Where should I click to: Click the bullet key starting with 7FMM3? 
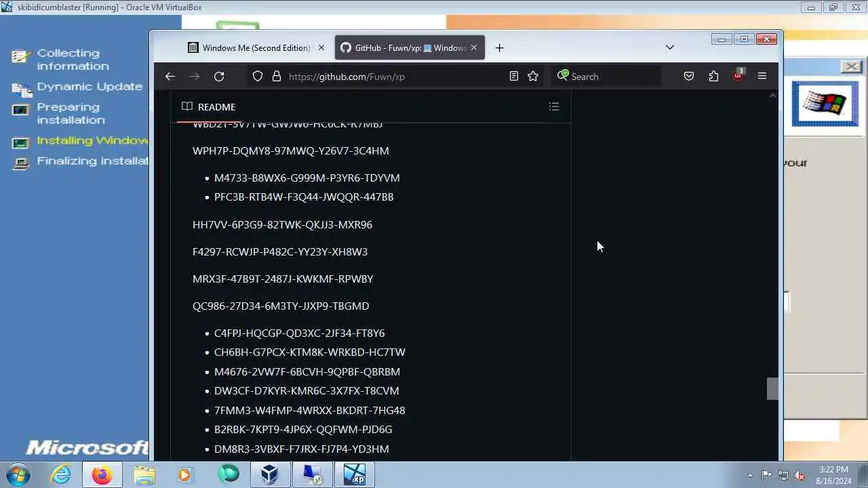coord(310,410)
